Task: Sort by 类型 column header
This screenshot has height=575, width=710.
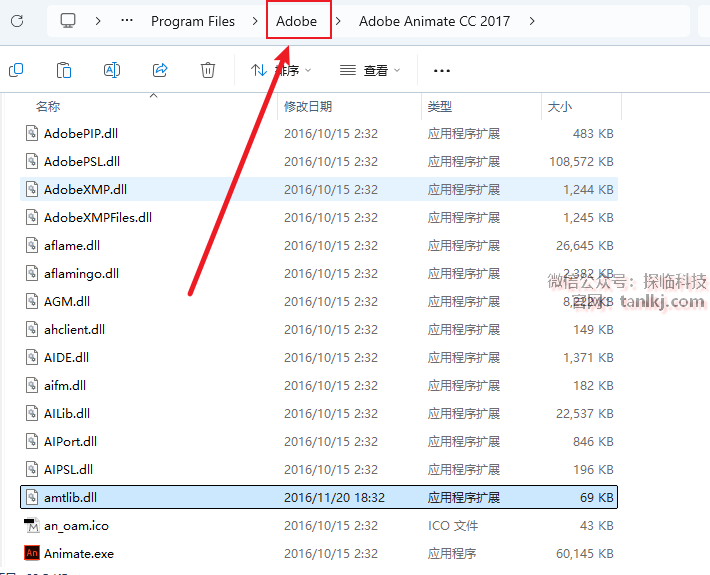Action: click(x=440, y=107)
